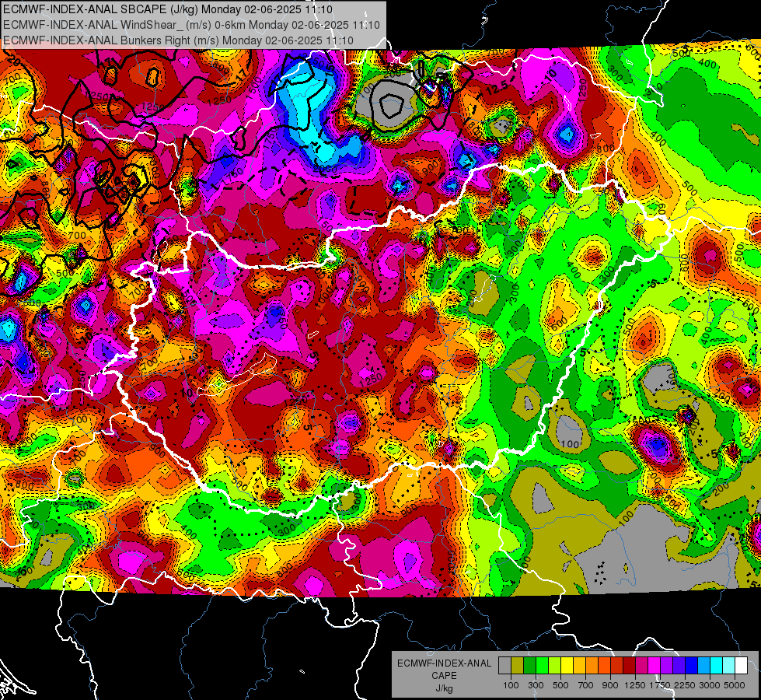This screenshot has height=700, width=761.
Task: Click the CAPE label in the legend
Action: tap(444, 676)
